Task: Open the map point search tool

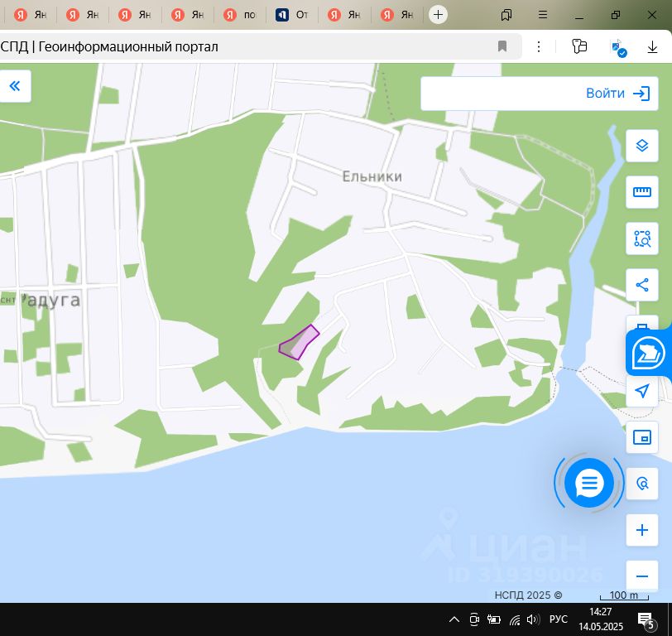Action: (x=641, y=484)
